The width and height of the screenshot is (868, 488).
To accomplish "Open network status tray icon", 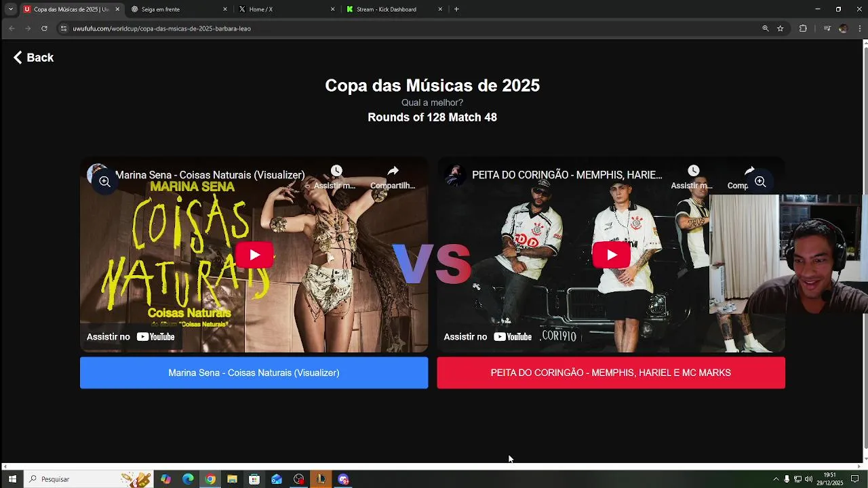I will point(797,479).
